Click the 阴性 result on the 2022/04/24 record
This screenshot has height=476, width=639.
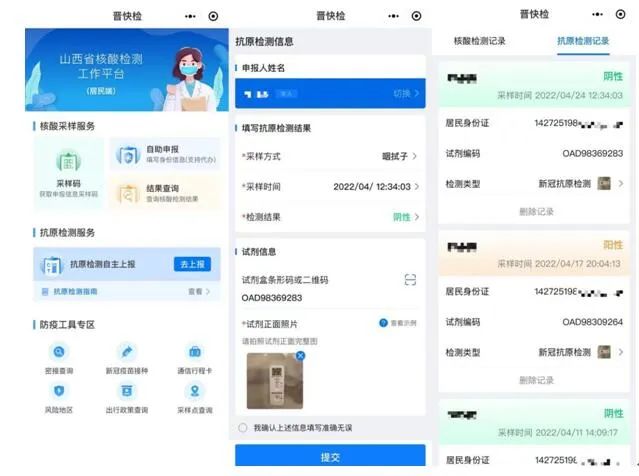(x=613, y=76)
